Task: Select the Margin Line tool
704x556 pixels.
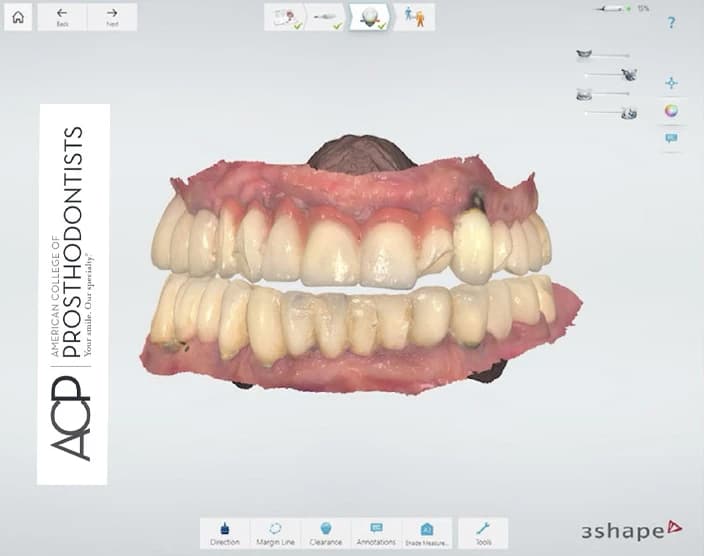Action: tap(275, 533)
